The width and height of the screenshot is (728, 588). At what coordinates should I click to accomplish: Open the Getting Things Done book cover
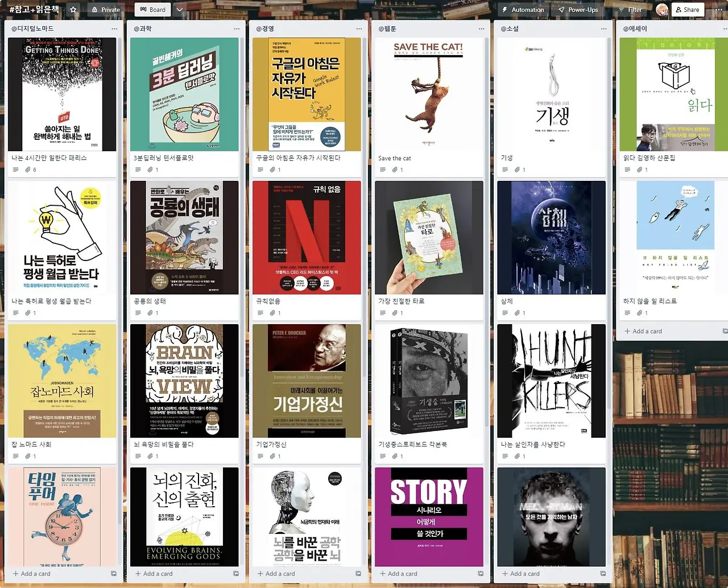click(x=62, y=94)
